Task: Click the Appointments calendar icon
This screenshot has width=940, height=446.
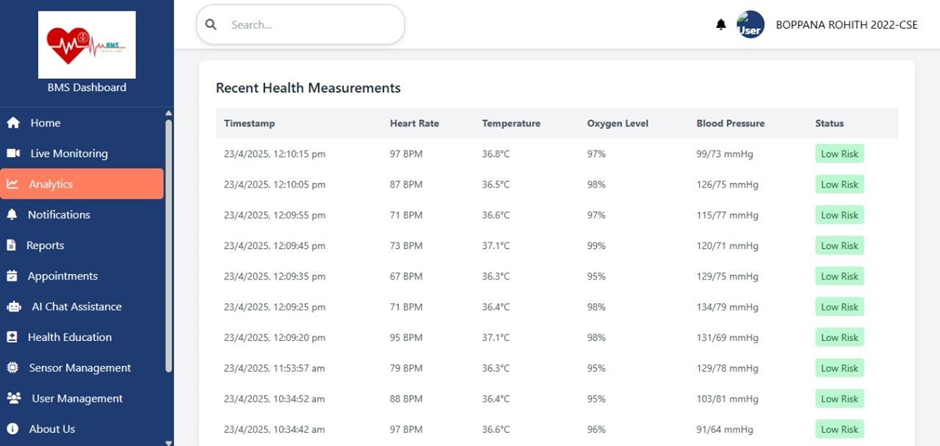Action: pyautogui.click(x=12, y=276)
